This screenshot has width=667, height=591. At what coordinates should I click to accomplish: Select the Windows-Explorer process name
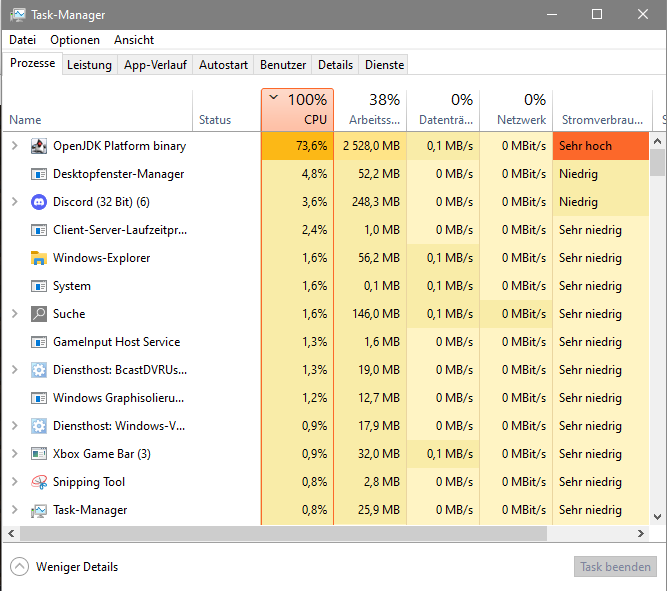pos(102,258)
